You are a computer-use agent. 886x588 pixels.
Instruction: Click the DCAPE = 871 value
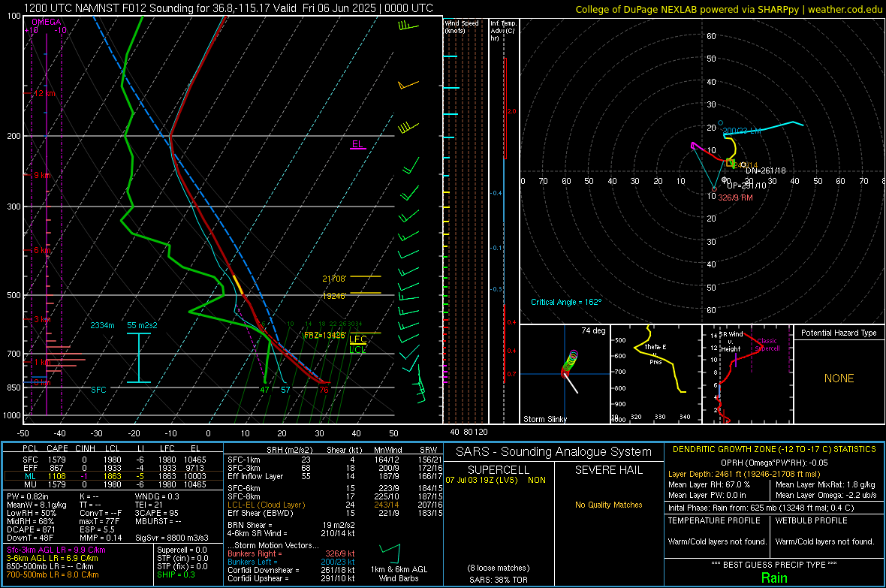[31, 529]
